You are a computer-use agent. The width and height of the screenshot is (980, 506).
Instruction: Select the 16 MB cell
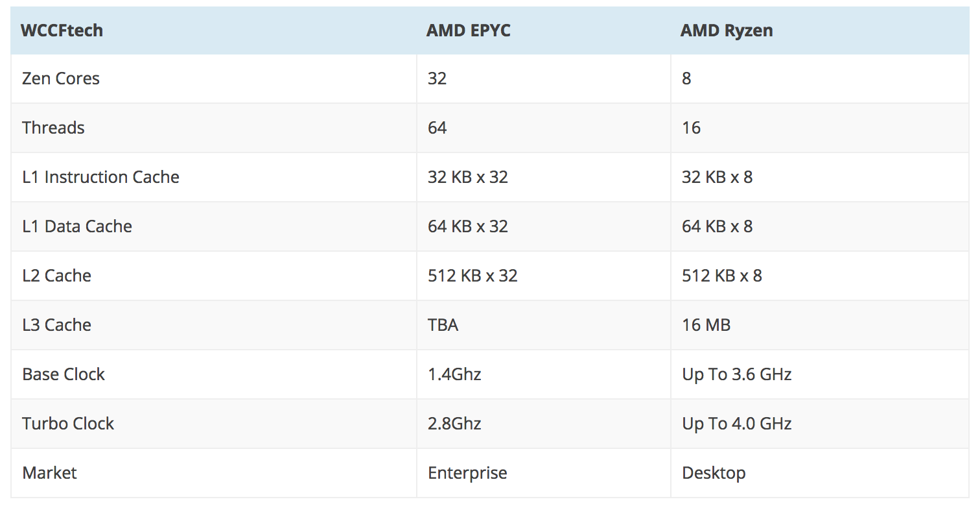(x=706, y=325)
